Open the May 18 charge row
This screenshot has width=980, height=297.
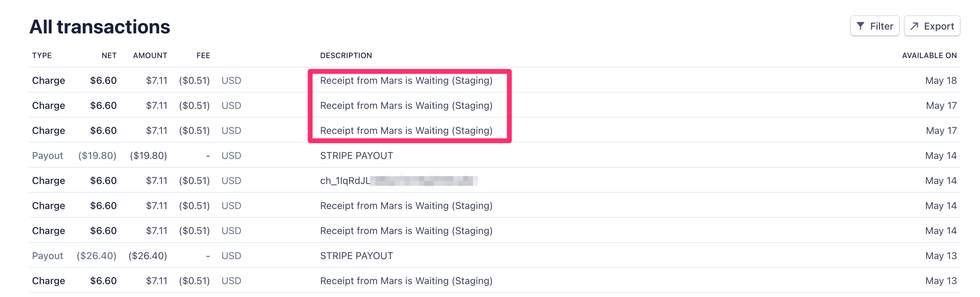494,80
